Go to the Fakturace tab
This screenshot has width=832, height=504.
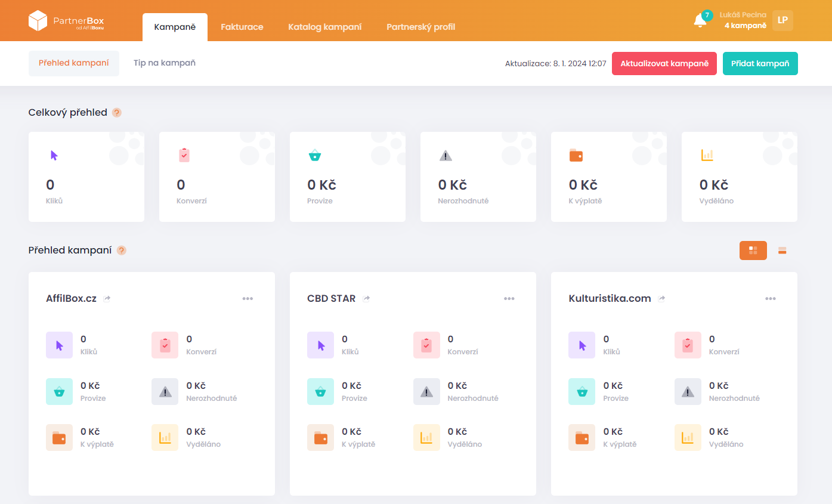pyautogui.click(x=242, y=27)
